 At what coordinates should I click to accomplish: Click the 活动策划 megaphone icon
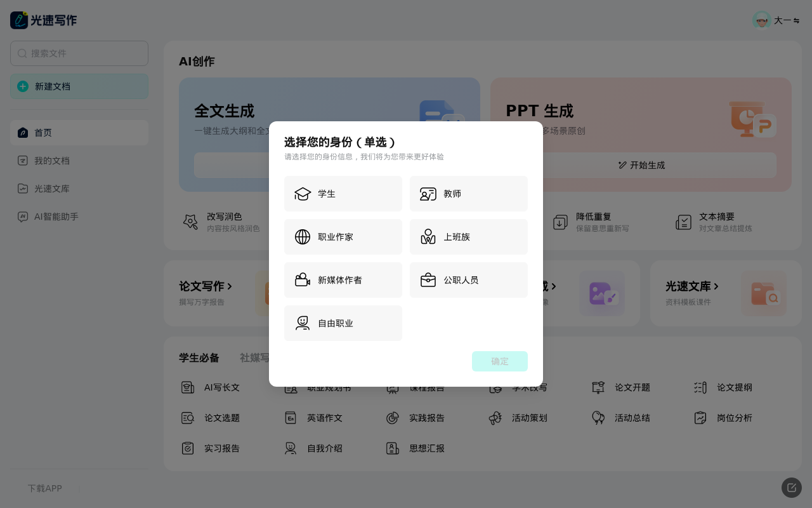point(495,418)
